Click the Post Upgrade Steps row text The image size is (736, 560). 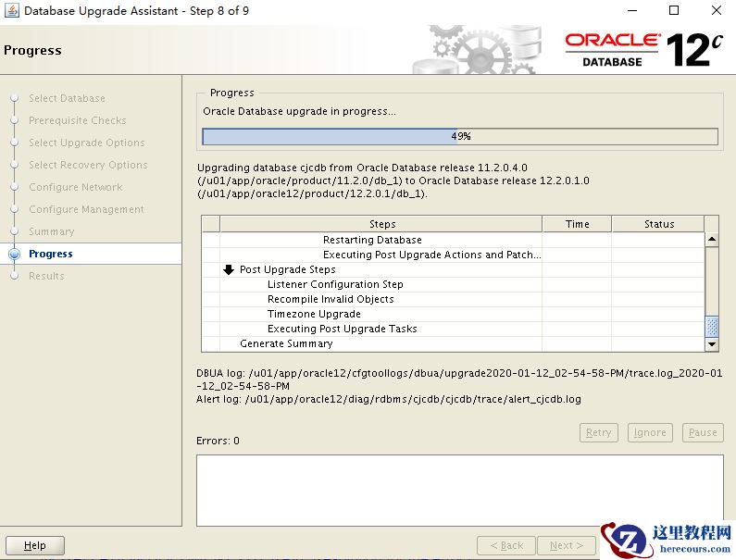[x=287, y=269]
